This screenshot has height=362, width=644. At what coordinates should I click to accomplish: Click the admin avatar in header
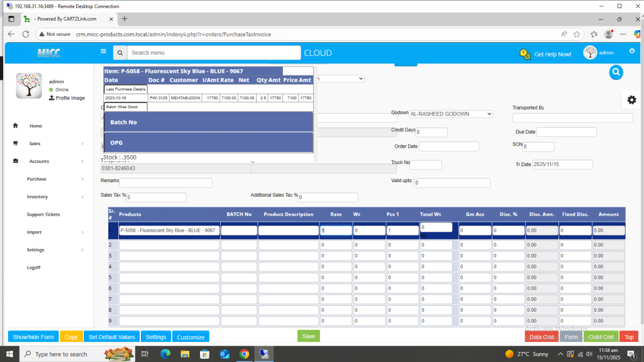pyautogui.click(x=590, y=53)
